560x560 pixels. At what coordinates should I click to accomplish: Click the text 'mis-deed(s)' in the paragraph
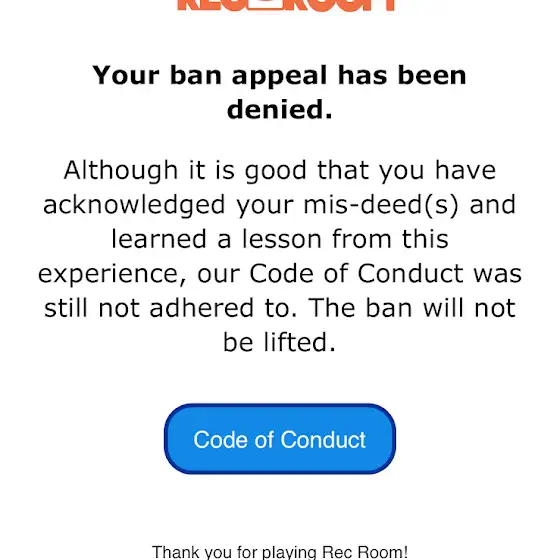(x=381, y=205)
